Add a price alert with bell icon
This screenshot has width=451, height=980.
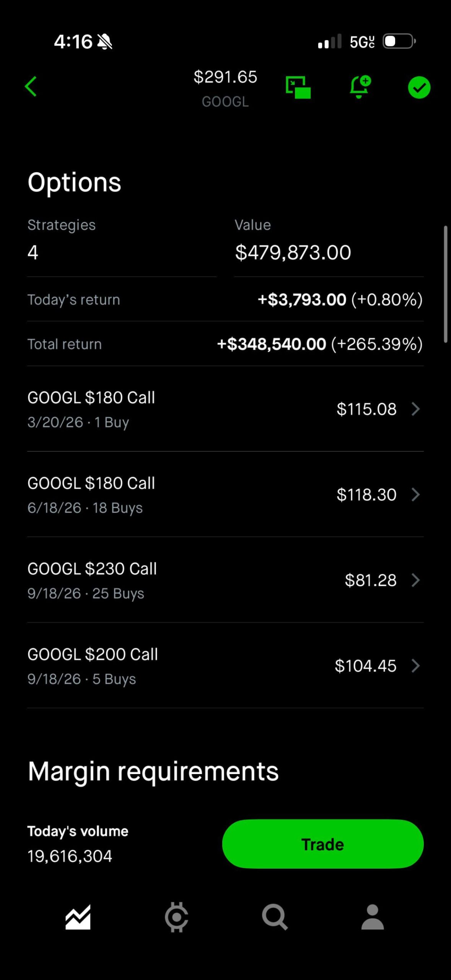360,87
